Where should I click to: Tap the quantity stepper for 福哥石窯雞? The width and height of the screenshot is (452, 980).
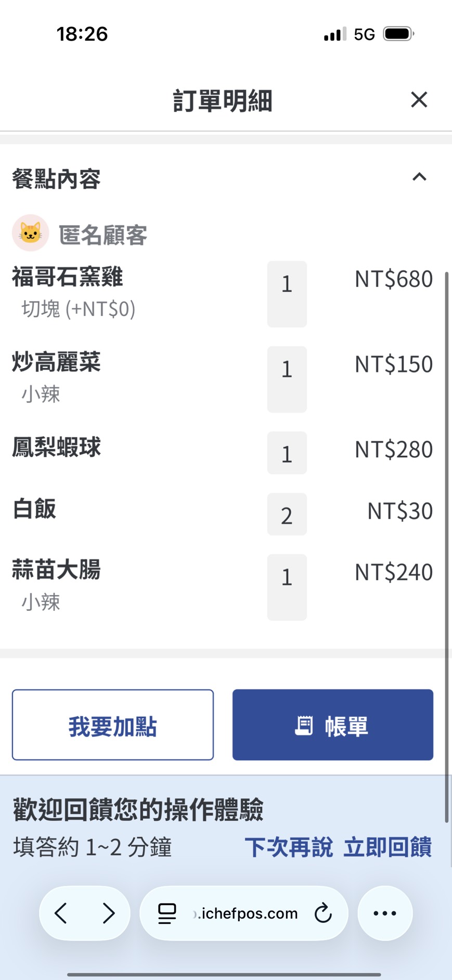(x=287, y=294)
